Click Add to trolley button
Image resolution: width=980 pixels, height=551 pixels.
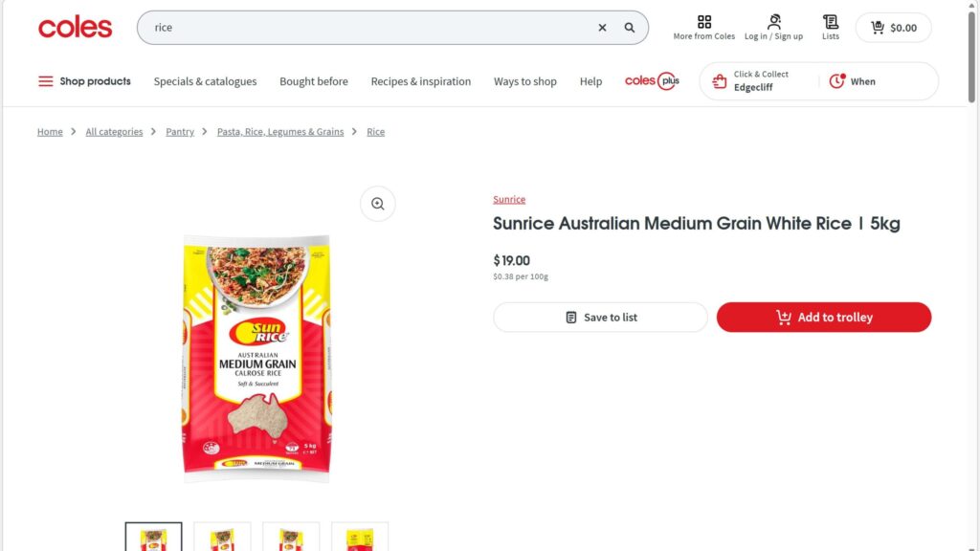coord(823,318)
